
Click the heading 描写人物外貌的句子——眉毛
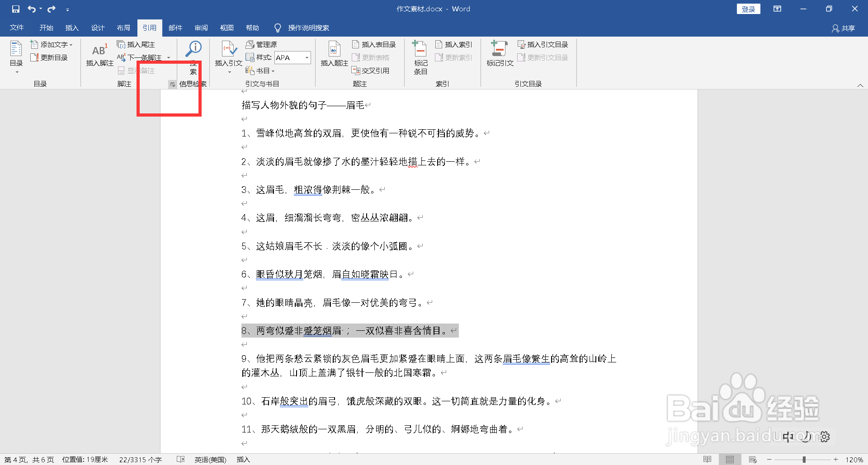[x=303, y=105]
